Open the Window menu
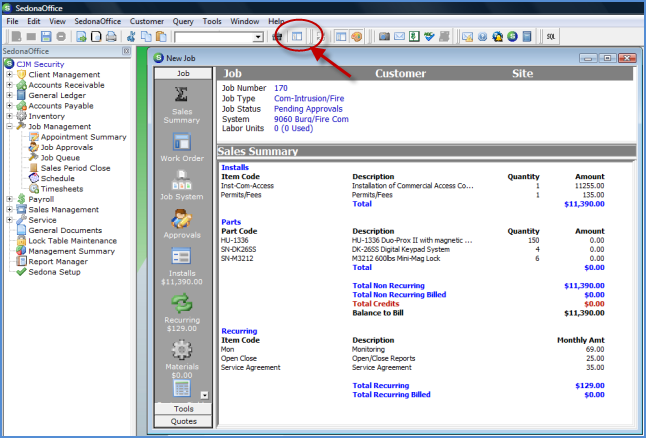This screenshot has height=438, width=646. click(x=244, y=21)
